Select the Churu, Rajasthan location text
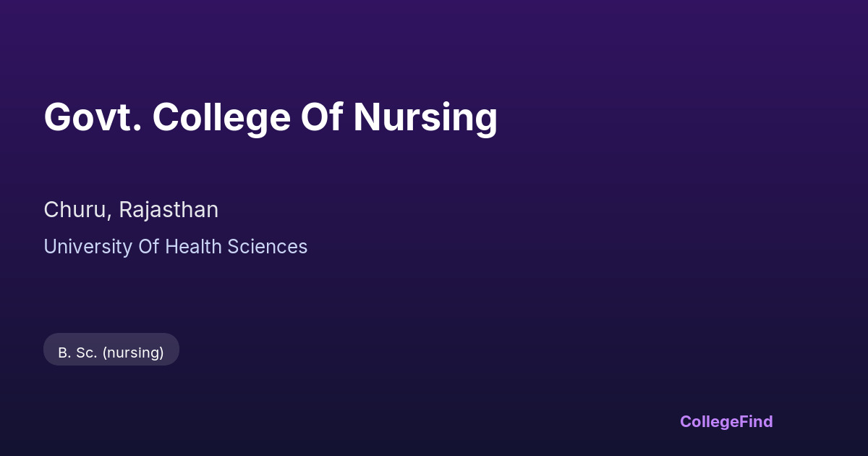This screenshot has height=456, width=868. coord(131,210)
